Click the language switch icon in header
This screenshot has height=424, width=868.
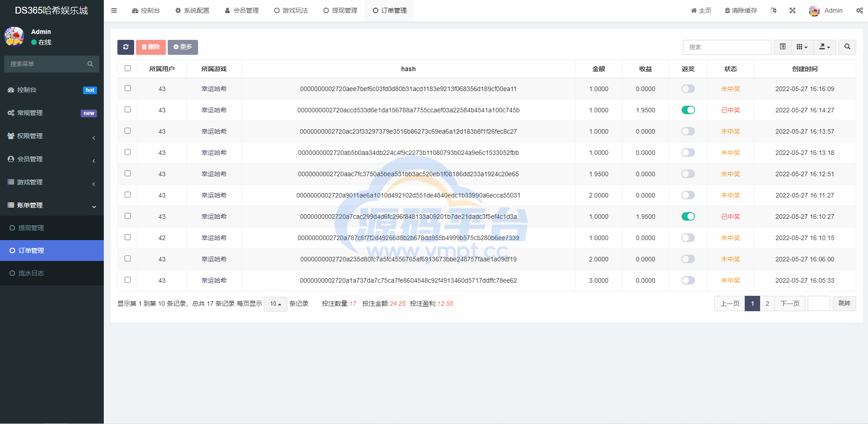773,10
